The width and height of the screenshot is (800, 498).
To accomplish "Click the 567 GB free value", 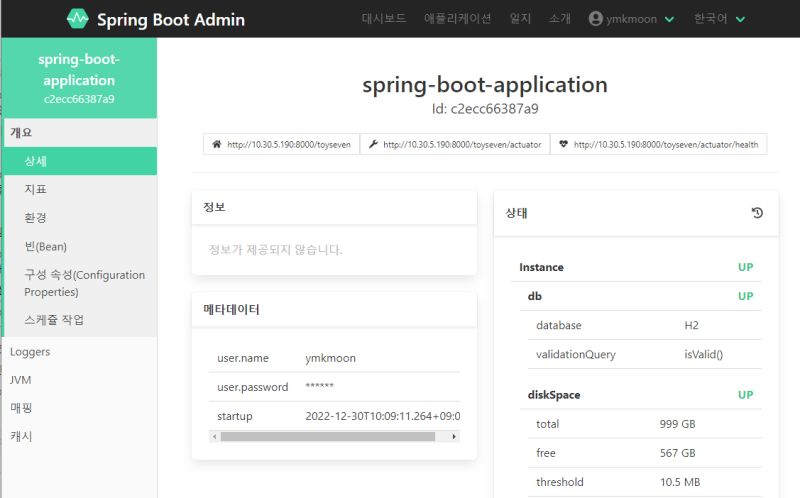I will [677, 453].
